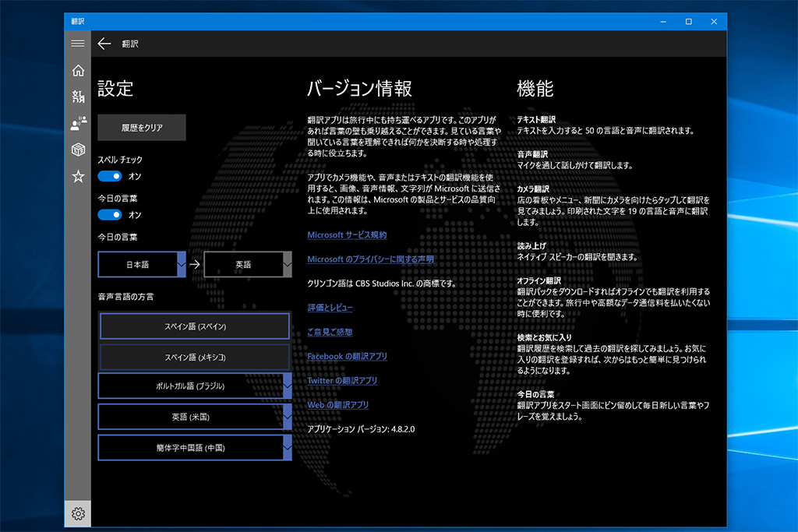Open Microsoft サービス規約 link
798x532 pixels.
[x=347, y=235]
